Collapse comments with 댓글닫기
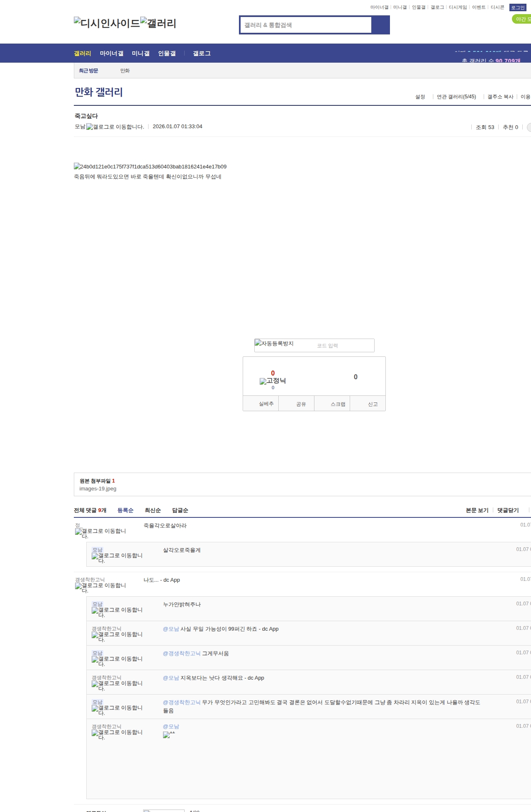The width and height of the screenshot is (531, 812). click(x=508, y=510)
